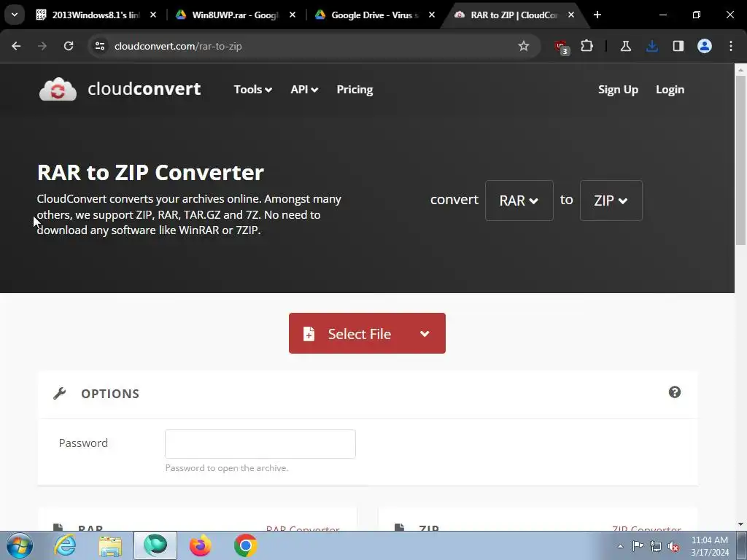Image resolution: width=747 pixels, height=560 pixels.
Task: Click the wrench icon beside OPTIONS
Action: [x=60, y=393]
